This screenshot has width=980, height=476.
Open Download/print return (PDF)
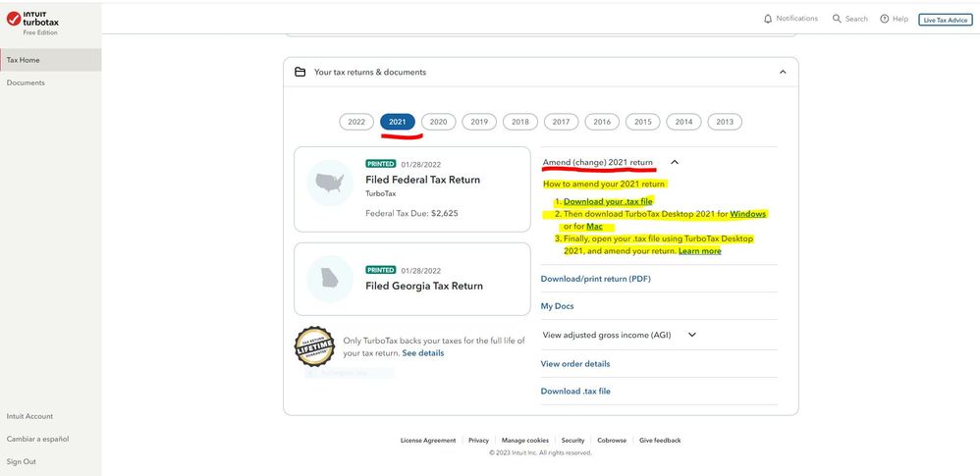coord(596,279)
